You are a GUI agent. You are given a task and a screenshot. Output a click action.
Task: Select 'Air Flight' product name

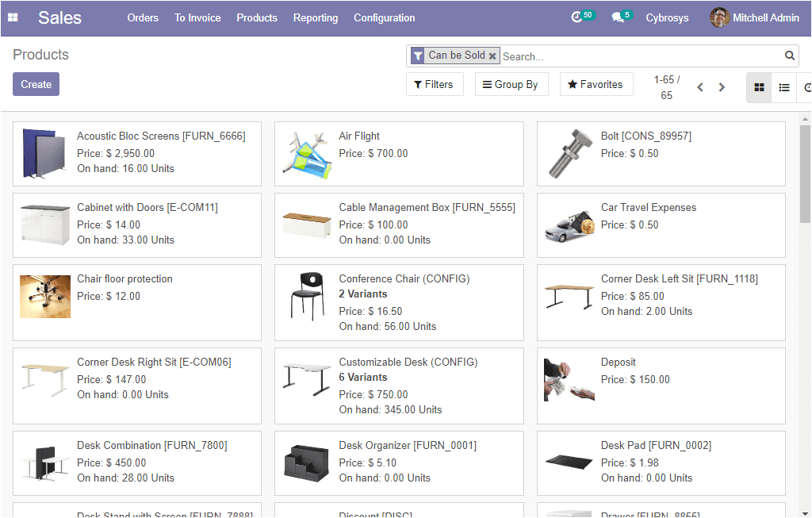[x=359, y=136]
